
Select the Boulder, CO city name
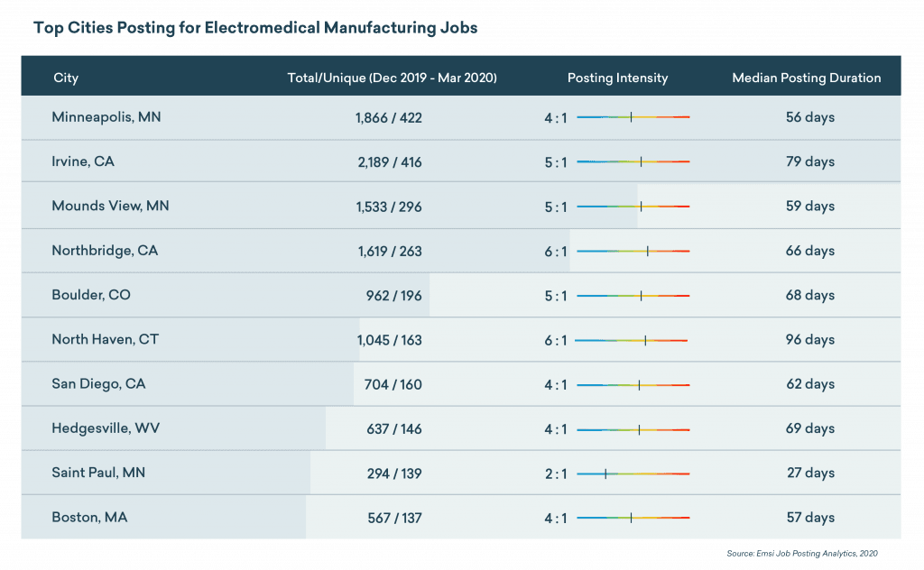point(91,296)
